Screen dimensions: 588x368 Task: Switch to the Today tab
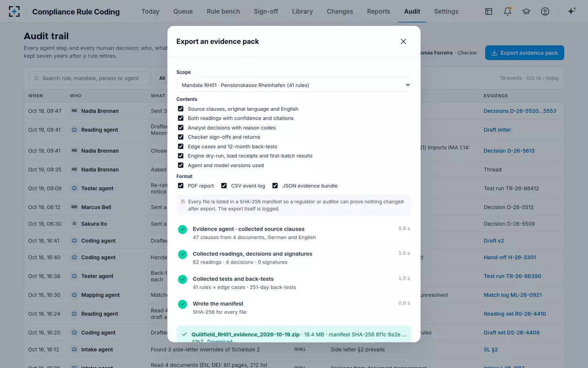(150, 11)
